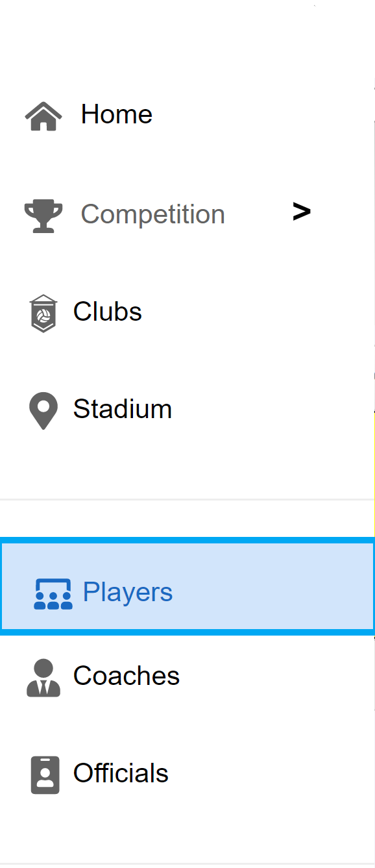The height and width of the screenshot is (868, 375).
Task: Click the divider line below Officials
Action: pos(187,864)
